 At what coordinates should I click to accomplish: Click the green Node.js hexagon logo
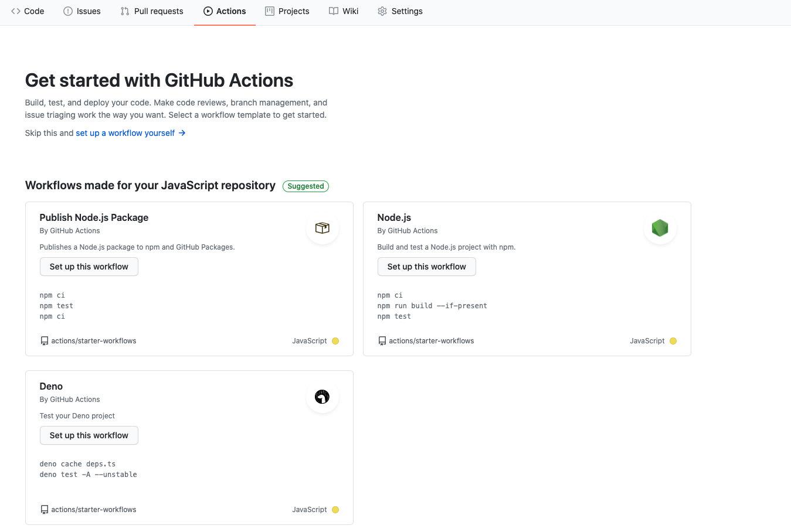click(x=660, y=228)
